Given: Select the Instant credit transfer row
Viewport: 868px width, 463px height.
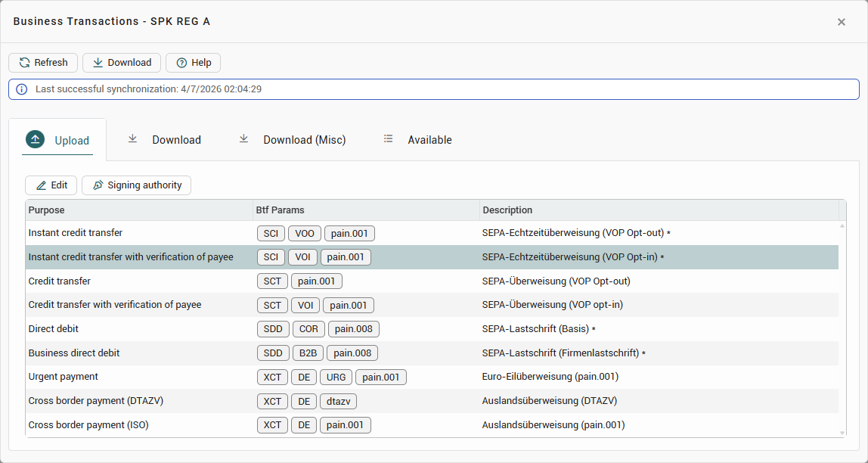Looking at the screenshot, I should click(76, 233).
